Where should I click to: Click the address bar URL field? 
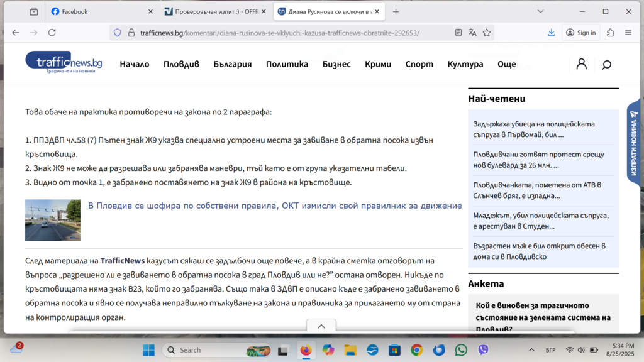coord(283,33)
